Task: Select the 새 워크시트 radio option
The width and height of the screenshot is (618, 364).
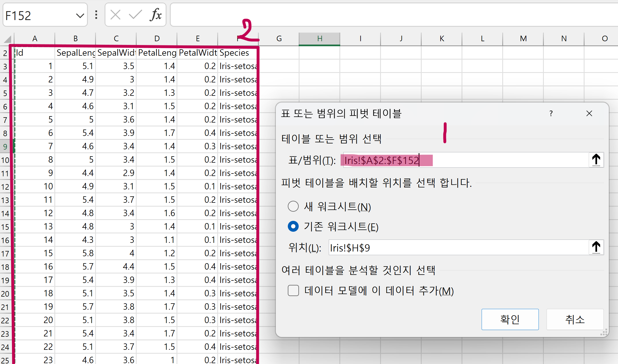Action: coord(293,206)
